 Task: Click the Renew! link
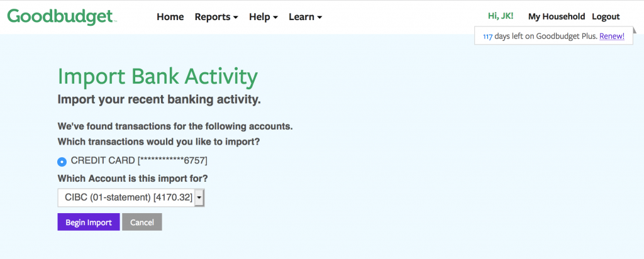point(611,36)
